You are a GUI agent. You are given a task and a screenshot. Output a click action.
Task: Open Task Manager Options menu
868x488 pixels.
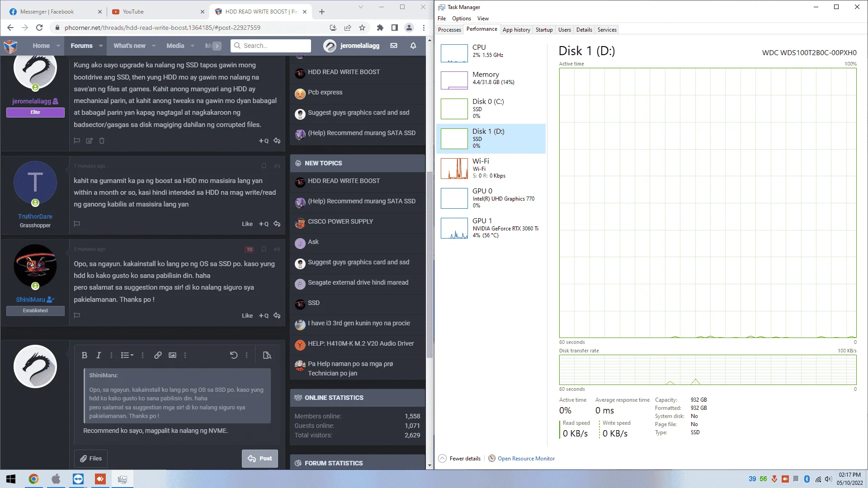tap(461, 19)
